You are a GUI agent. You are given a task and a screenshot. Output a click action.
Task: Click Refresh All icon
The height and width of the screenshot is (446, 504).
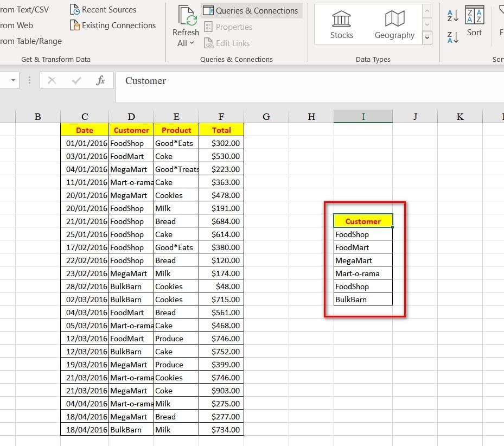pyautogui.click(x=188, y=15)
